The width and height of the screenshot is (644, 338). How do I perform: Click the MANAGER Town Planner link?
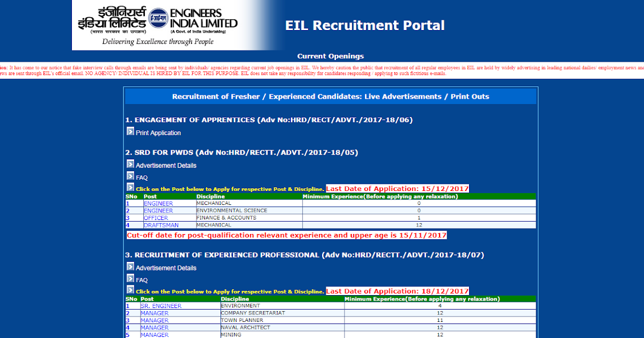coord(154,320)
